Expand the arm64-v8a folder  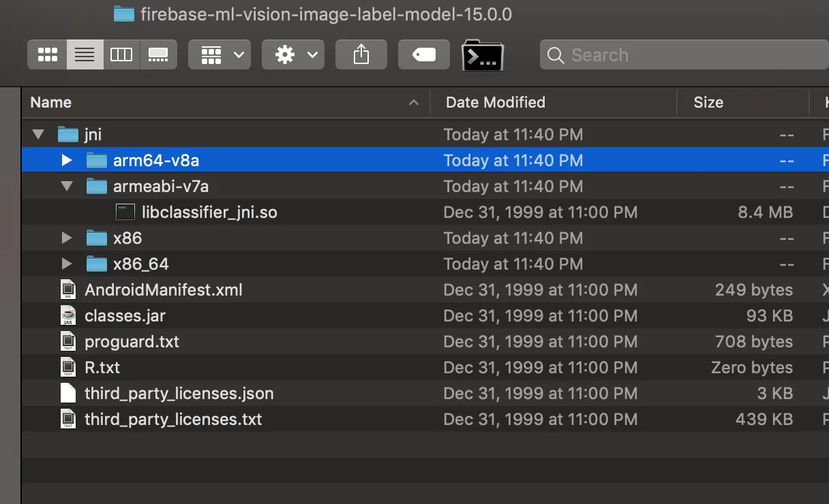point(66,161)
